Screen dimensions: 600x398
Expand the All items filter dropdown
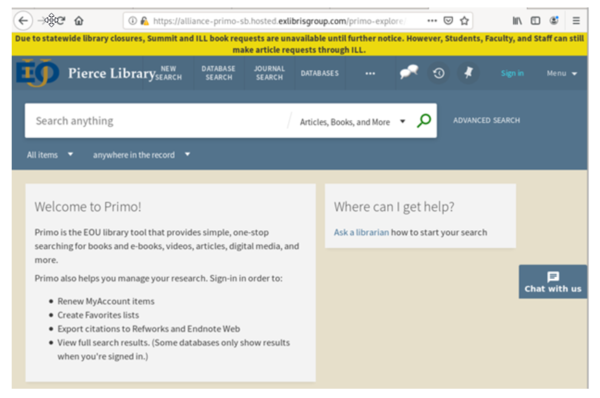pos(50,155)
